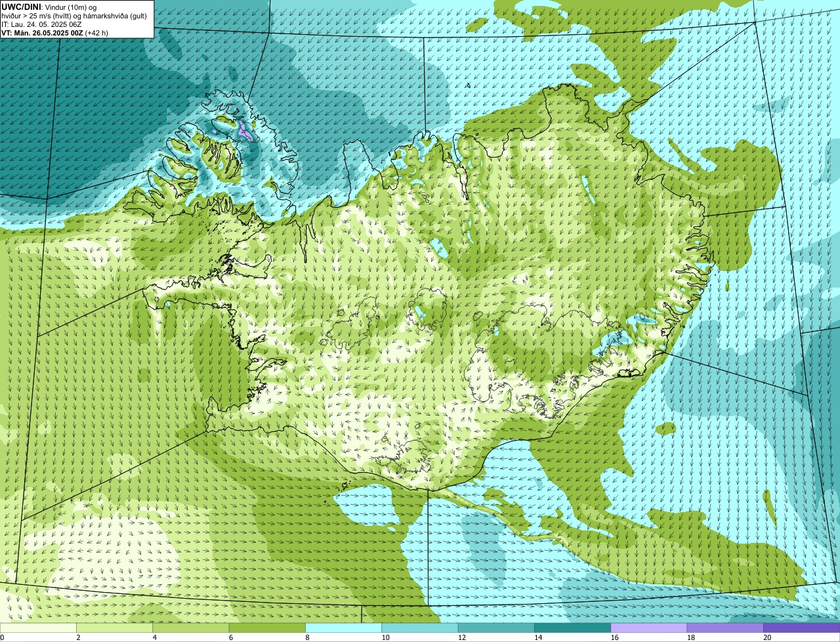This screenshot has width=840, height=642.
Task: Click the 16–18 m/s lavender legend swatch
Action: (x=649, y=628)
